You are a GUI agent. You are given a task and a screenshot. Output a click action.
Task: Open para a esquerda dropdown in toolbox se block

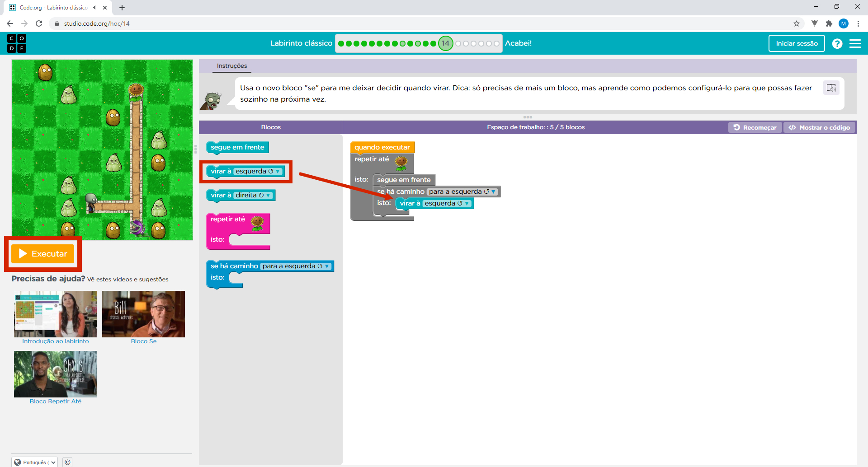click(x=296, y=266)
